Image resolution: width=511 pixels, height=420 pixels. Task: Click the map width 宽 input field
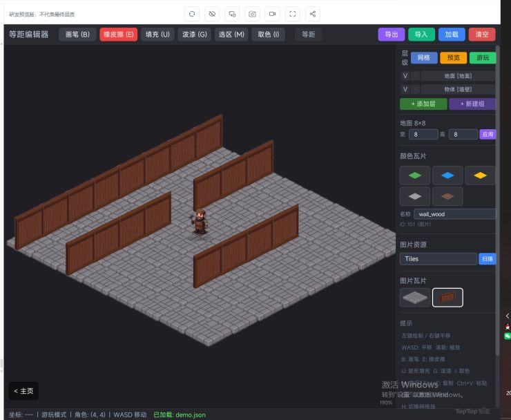(x=423, y=134)
